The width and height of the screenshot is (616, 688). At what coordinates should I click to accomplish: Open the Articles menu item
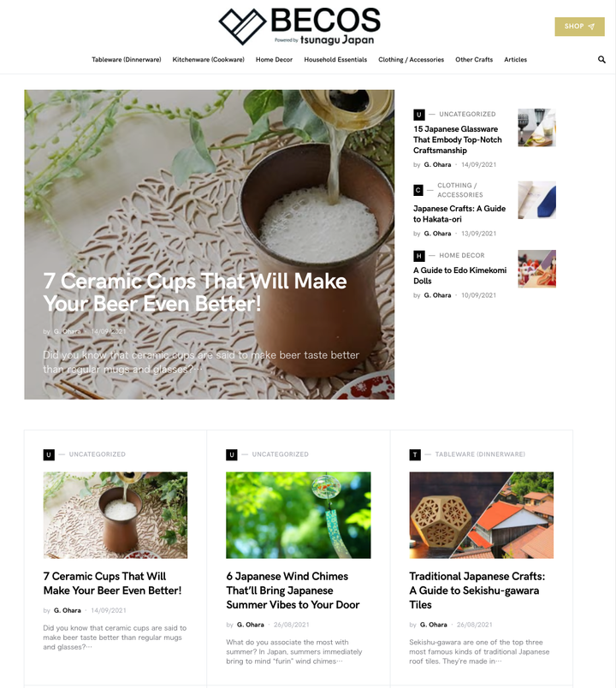point(516,60)
